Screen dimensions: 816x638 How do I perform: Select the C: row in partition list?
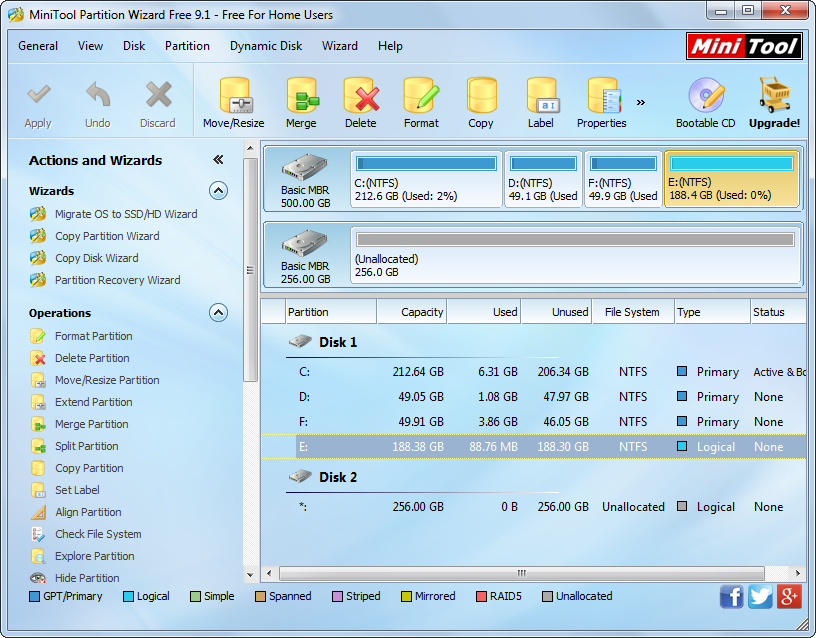click(x=533, y=372)
